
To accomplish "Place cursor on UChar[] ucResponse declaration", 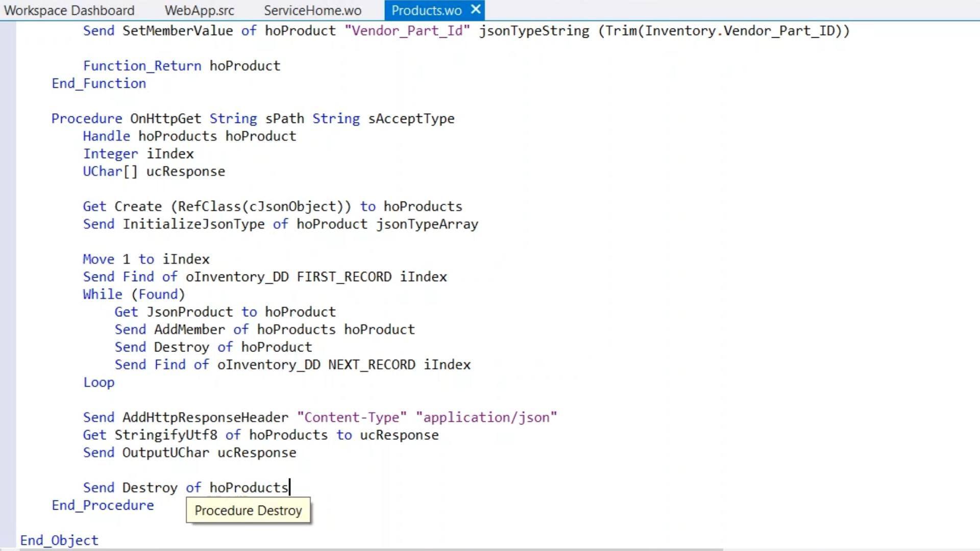I will coord(154,171).
